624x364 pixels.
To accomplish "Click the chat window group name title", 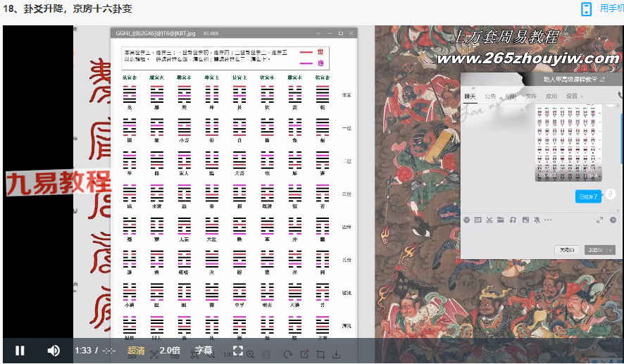I will click(x=570, y=80).
